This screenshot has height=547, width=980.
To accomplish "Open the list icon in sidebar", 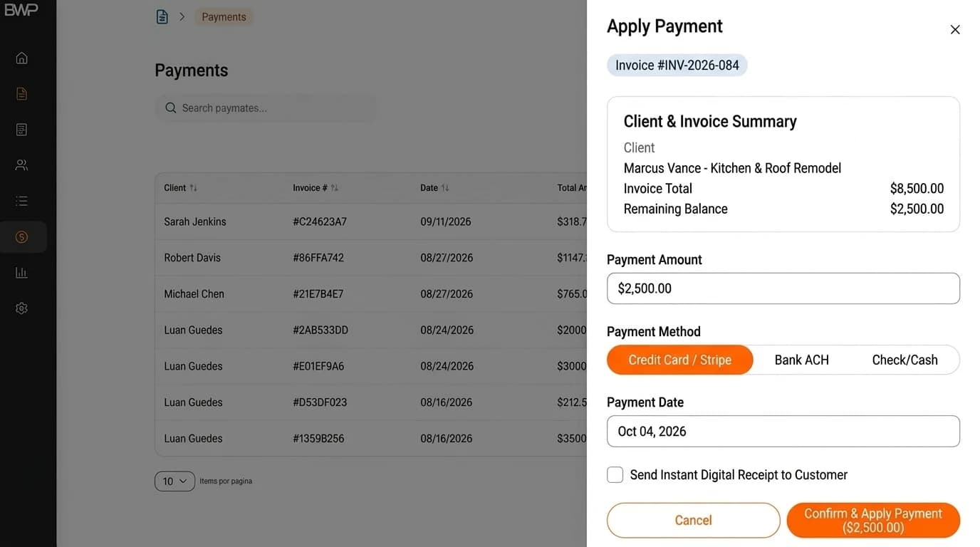I will (21, 202).
